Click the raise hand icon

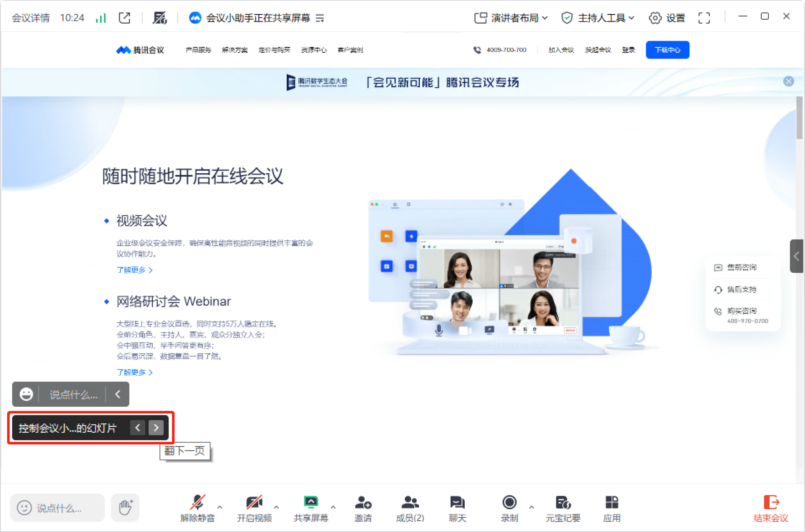[x=125, y=508]
